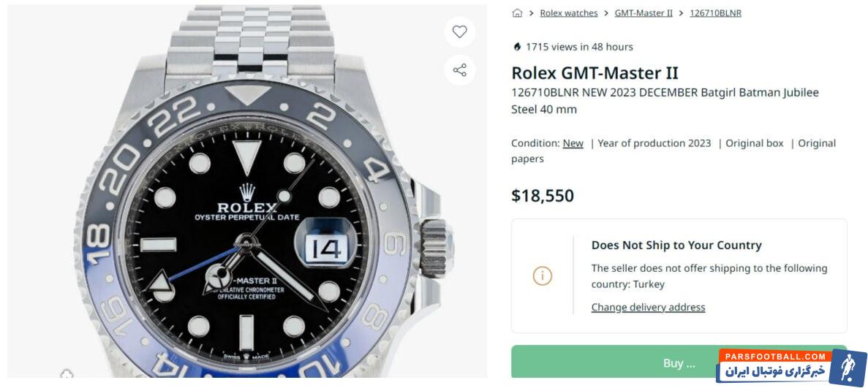Click the flame icon next to the views count
The height and width of the screenshot is (388, 868).
(x=518, y=47)
